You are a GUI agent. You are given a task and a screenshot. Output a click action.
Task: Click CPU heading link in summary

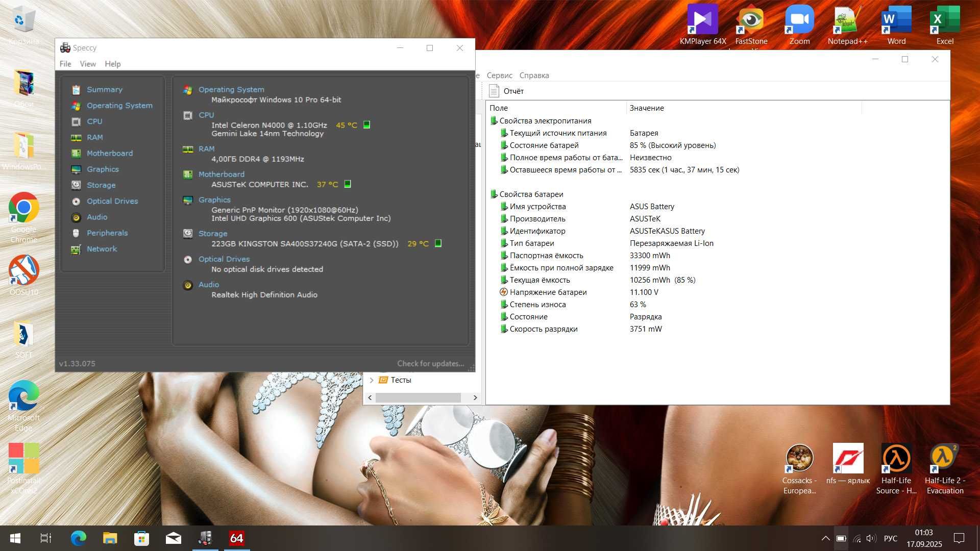pyautogui.click(x=206, y=115)
